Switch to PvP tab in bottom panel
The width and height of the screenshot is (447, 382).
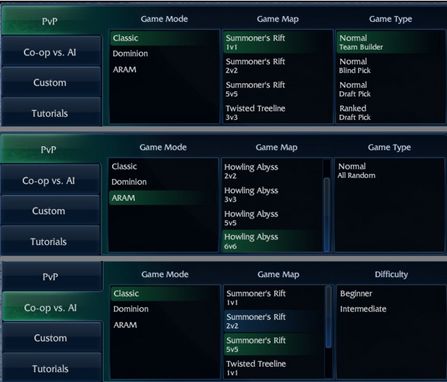(x=51, y=276)
